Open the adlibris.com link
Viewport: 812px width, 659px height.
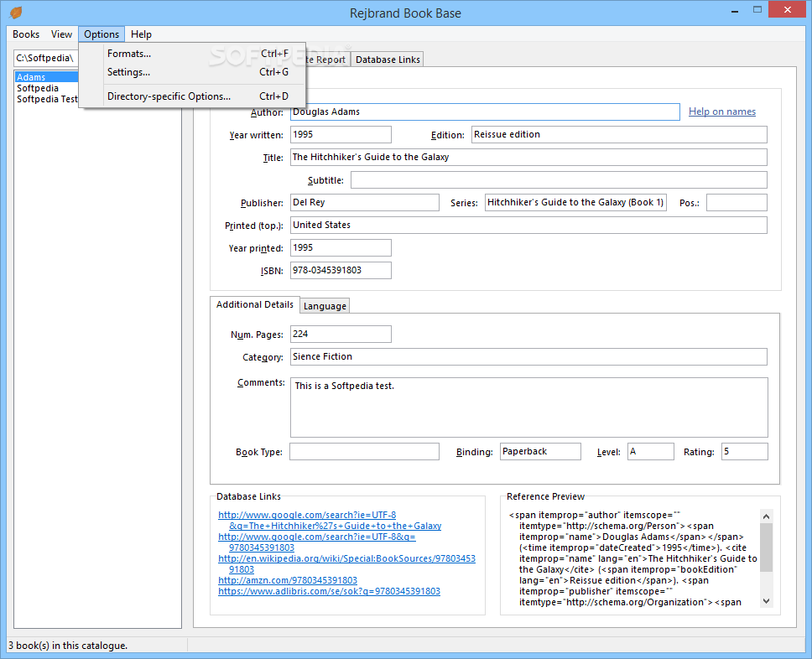[329, 591]
